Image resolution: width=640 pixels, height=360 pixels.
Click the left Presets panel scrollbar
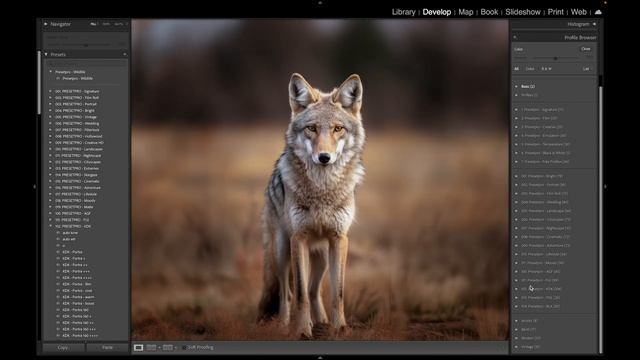point(39,83)
